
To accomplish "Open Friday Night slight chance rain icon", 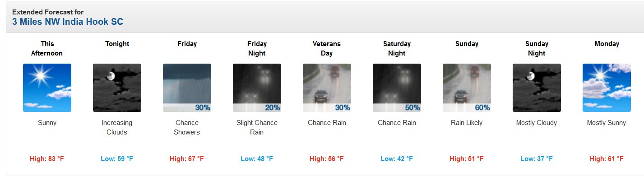I will click(257, 88).
